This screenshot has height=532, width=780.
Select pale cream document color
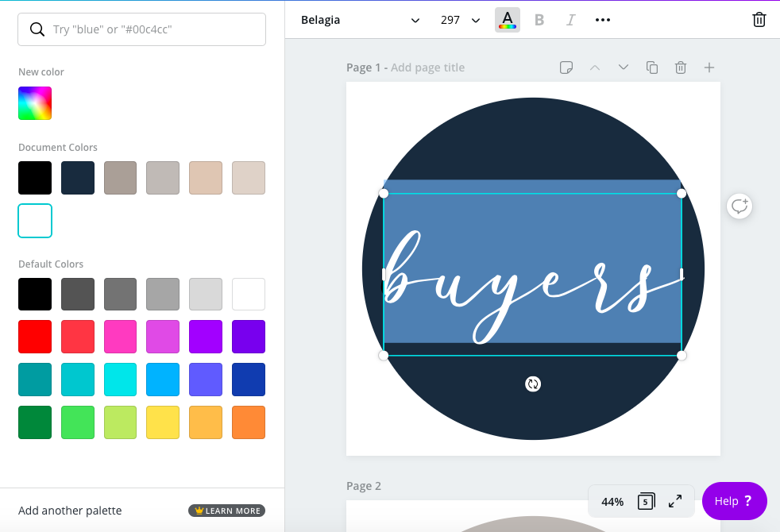click(249, 178)
